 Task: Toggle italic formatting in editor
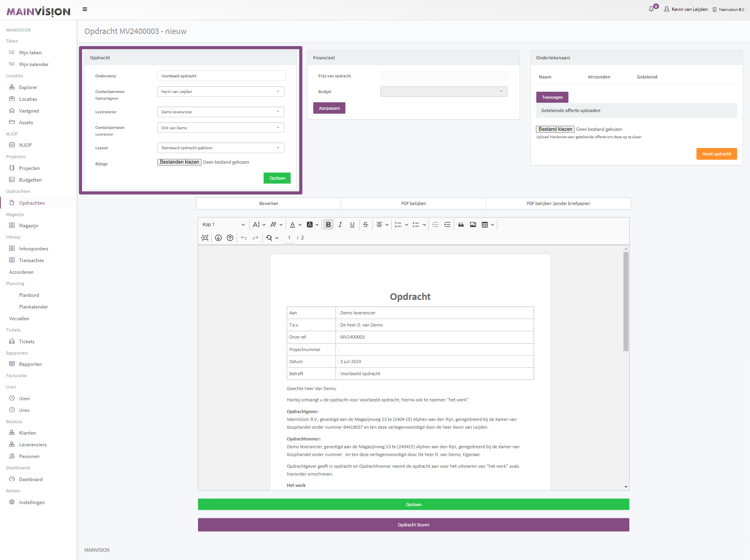[340, 225]
